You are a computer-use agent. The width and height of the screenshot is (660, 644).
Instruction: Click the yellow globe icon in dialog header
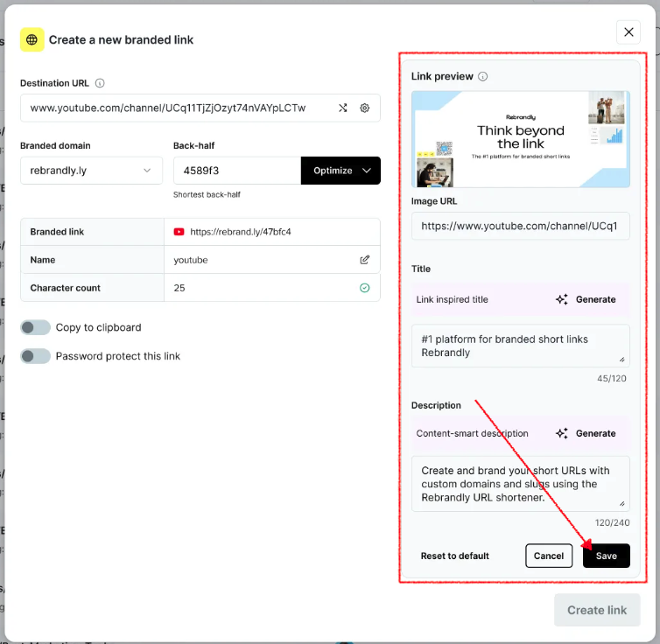coord(32,39)
